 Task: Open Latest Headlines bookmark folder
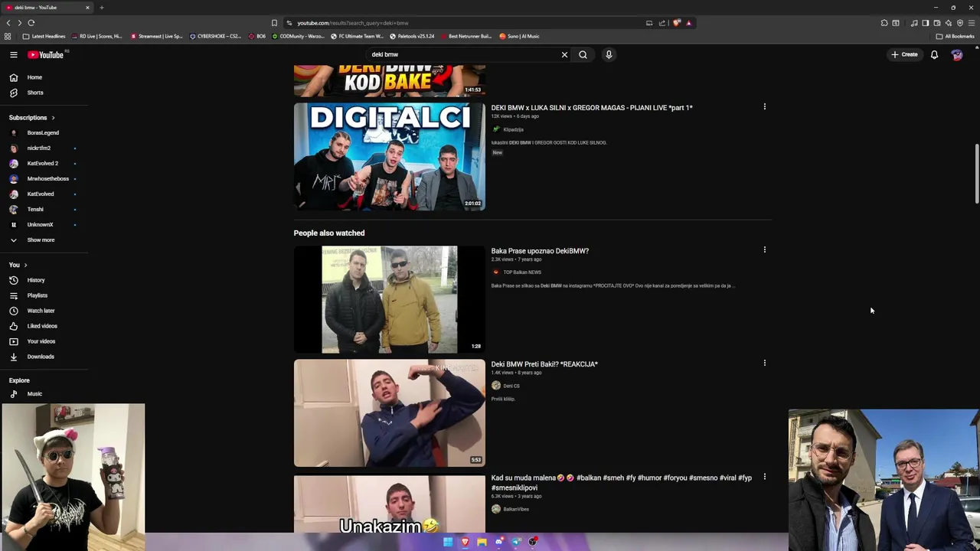[x=44, y=36]
